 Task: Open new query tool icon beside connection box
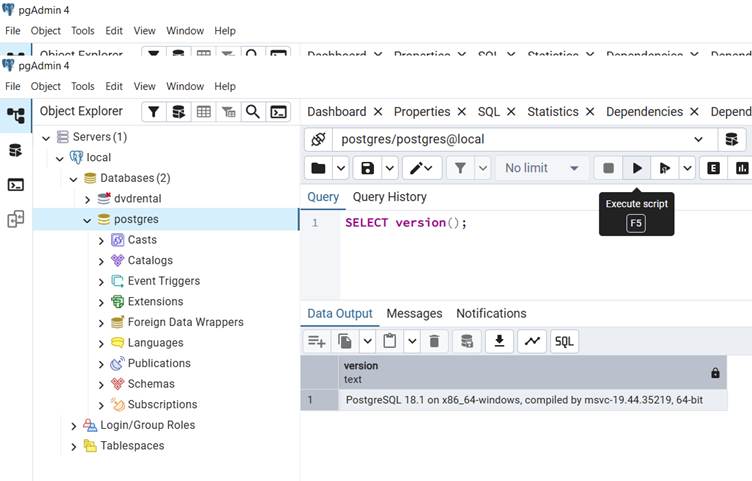[x=731, y=140]
